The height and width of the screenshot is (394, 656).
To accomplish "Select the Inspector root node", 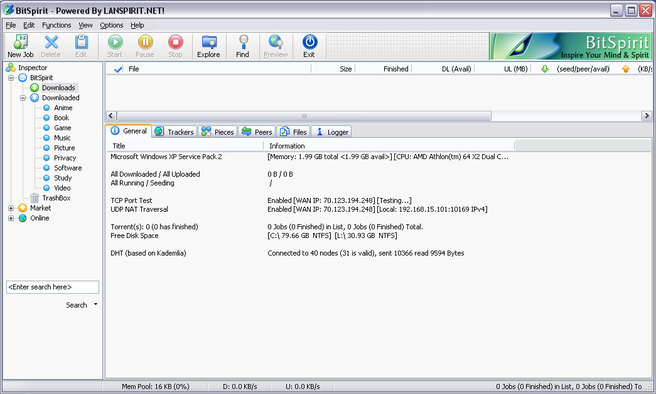I will pyautogui.click(x=27, y=67).
